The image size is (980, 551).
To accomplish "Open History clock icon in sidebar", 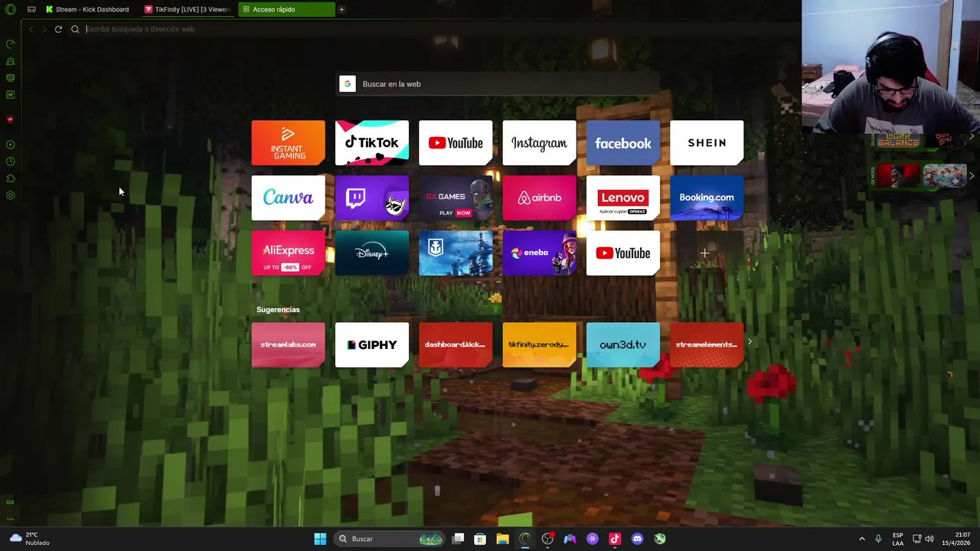I will [x=10, y=161].
